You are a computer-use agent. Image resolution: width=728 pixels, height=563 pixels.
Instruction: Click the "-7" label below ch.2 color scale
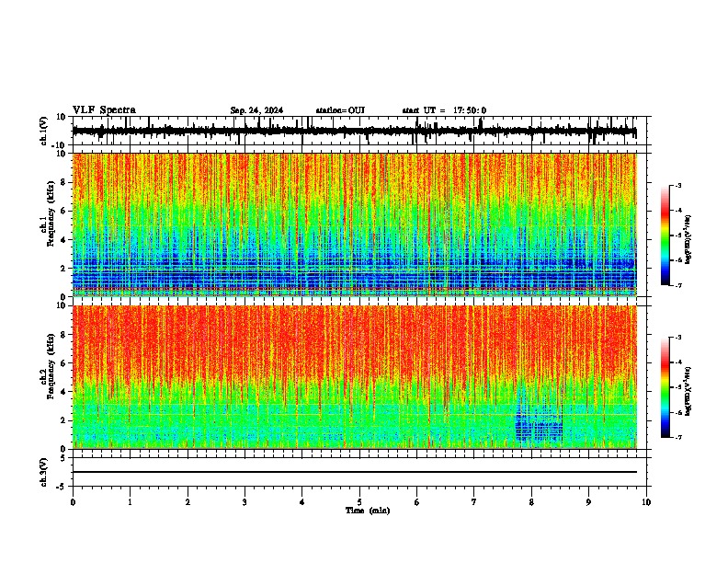[x=677, y=438]
